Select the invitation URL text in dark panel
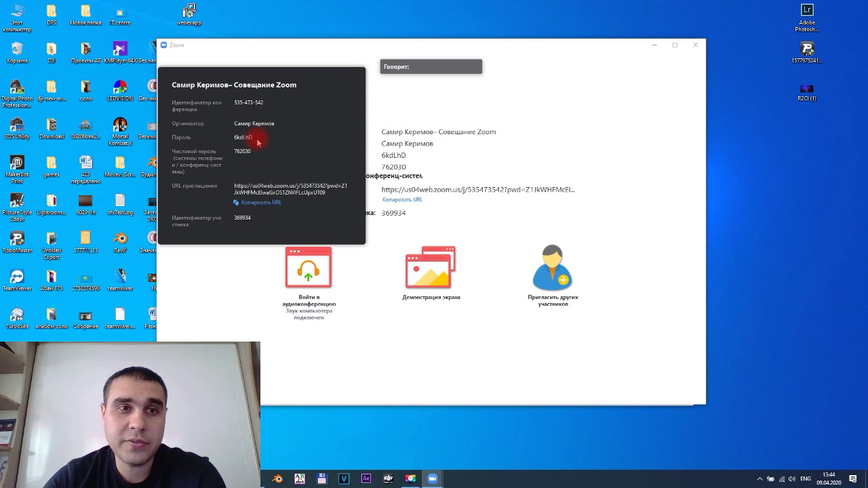The image size is (868, 488). pos(290,189)
